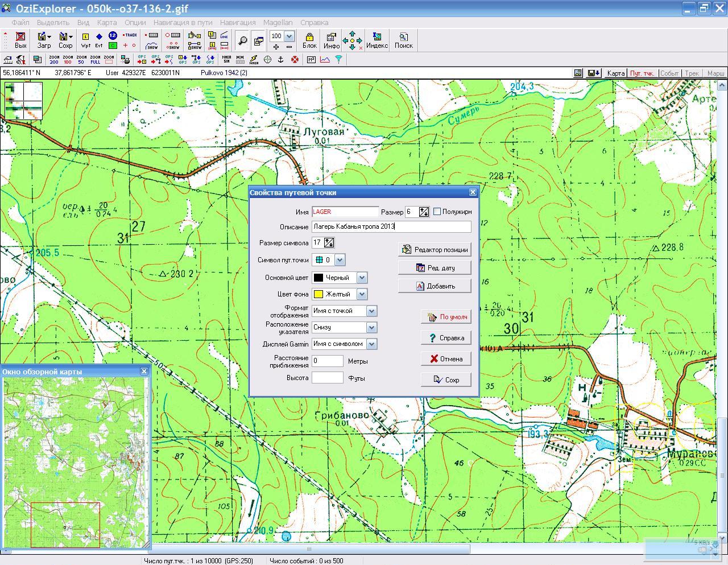Click the red lifebuoy toolbar icon

click(295, 59)
